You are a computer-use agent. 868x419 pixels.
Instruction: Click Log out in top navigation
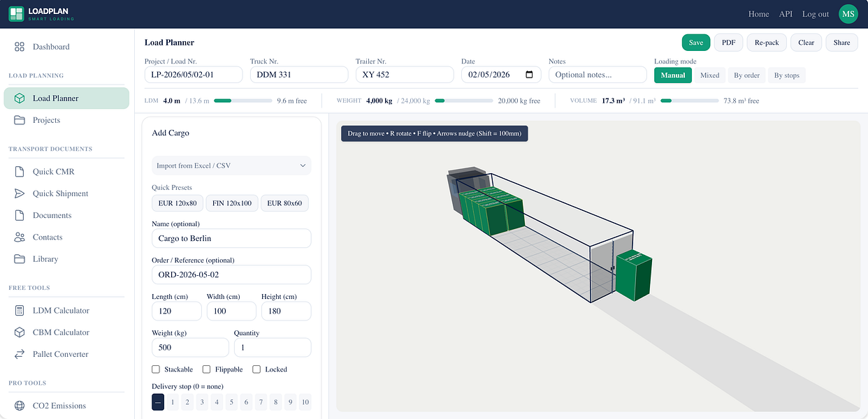pyautogui.click(x=816, y=14)
